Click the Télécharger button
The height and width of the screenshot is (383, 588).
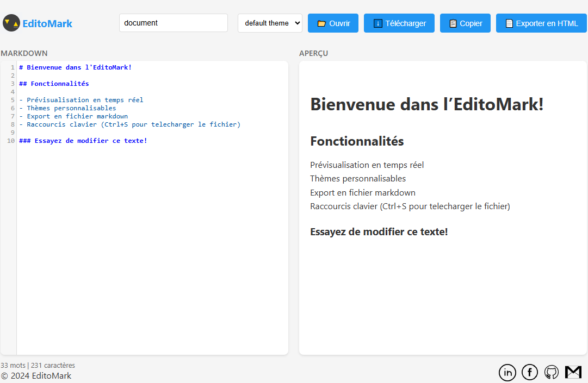[x=399, y=23]
